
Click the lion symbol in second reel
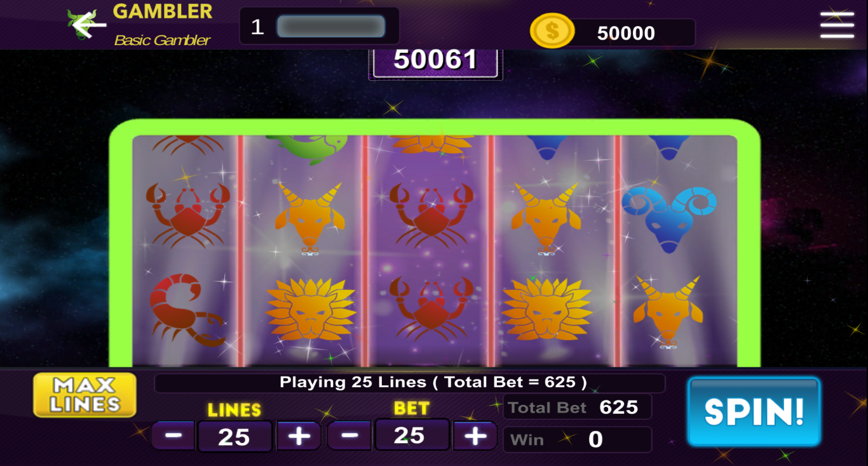(311, 309)
